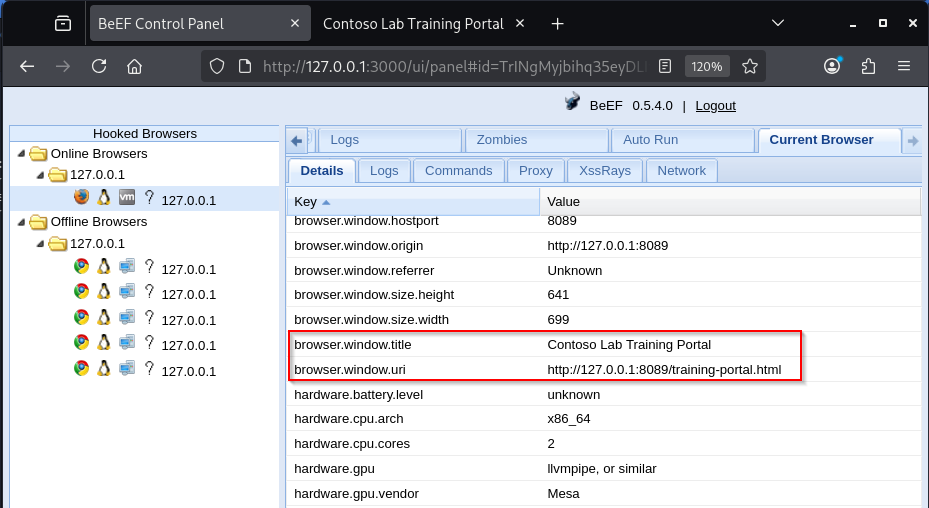
Task: Open the Network sub-tab
Action: pyautogui.click(x=681, y=171)
